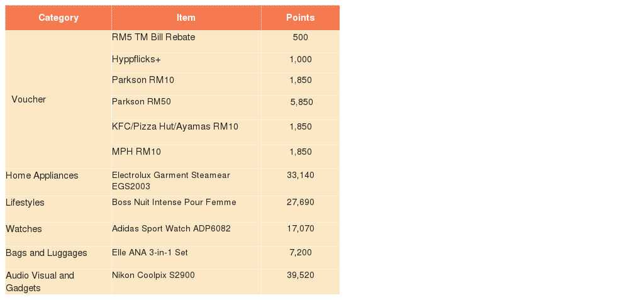
Task: Select the Hyppflicks+ item
Action: [x=136, y=60]
